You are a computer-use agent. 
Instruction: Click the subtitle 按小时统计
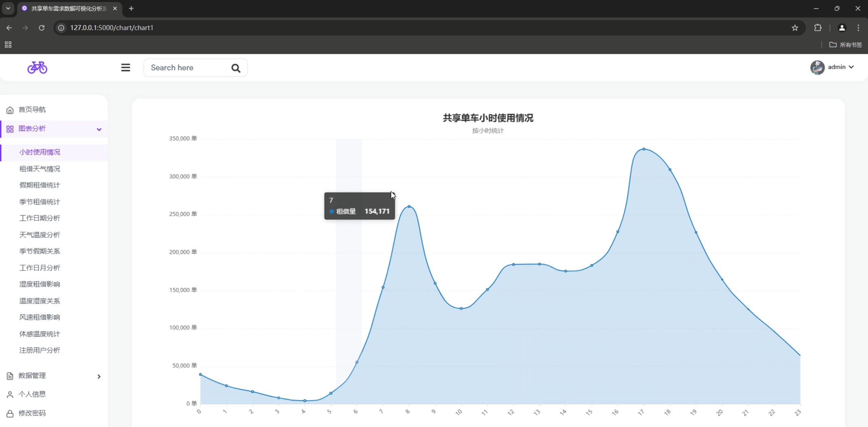point(488,130)
